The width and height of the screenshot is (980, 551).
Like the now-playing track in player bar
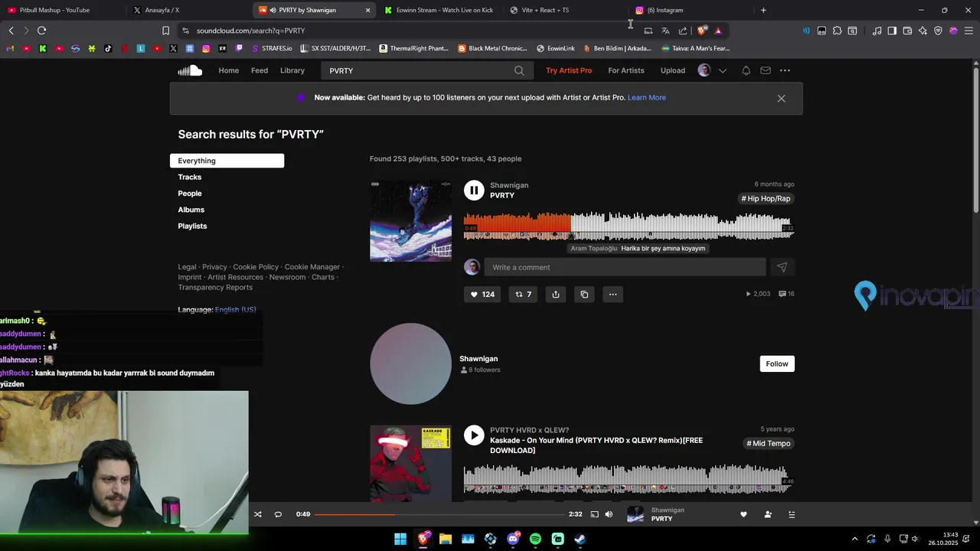click(743, 514)
